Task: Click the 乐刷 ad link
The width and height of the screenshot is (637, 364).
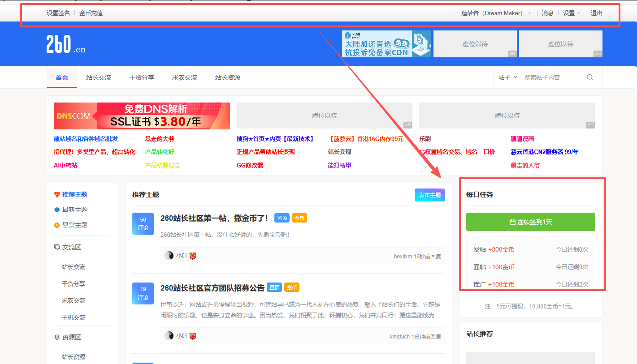Action: click(x=425, y=139)
